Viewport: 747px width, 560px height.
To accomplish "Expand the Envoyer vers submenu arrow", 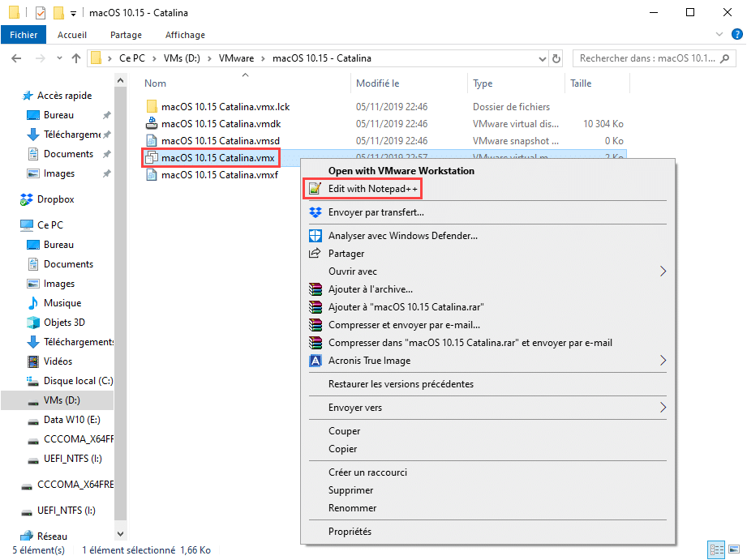I will coord(663,408).
